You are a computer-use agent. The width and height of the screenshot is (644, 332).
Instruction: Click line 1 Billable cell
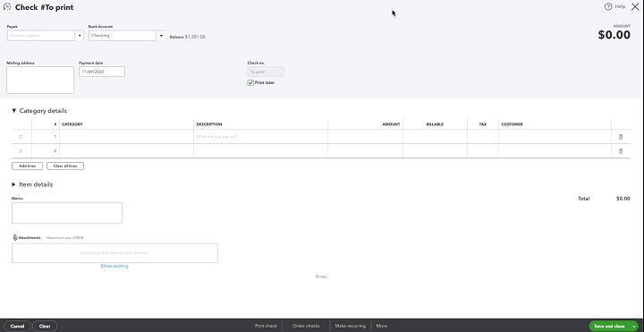pos(435,137)
